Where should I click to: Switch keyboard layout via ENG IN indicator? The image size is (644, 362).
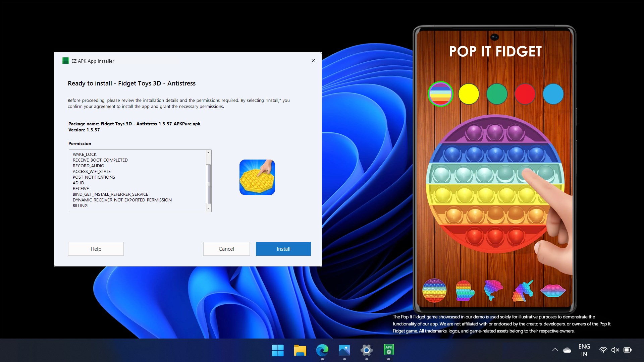pyautogui.click(x=584, y=350)
